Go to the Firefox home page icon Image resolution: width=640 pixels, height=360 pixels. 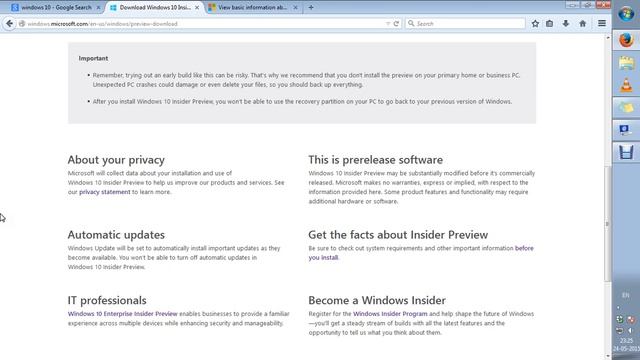coord(582,24)
